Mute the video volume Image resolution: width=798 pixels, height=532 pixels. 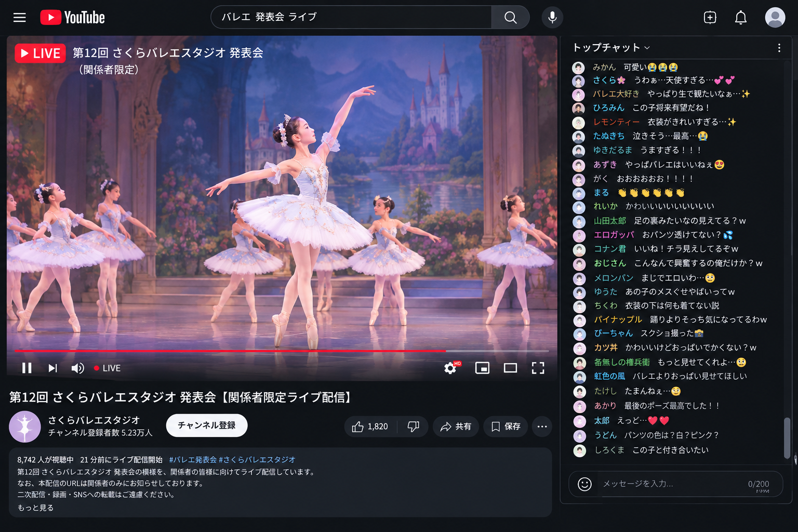[x=77, y=368]
